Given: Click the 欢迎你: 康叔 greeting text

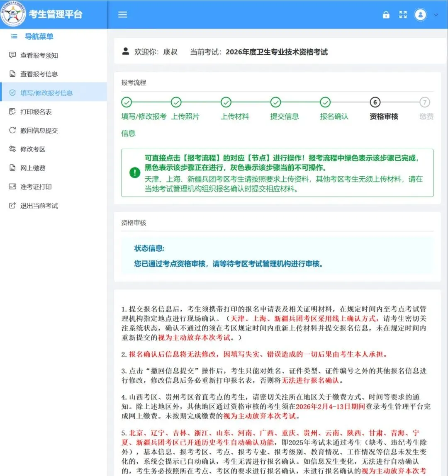Looking at the screenshot, I should click(x=156, y=52).
